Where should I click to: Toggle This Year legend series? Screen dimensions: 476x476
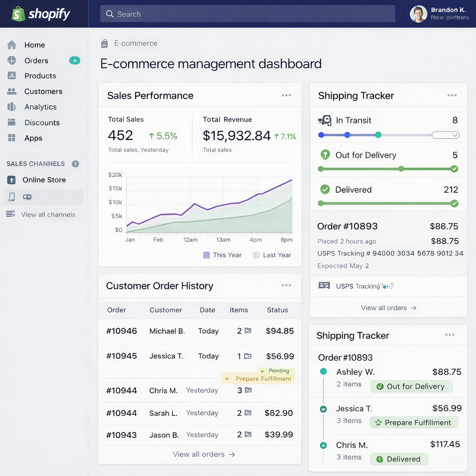point(207,255)
